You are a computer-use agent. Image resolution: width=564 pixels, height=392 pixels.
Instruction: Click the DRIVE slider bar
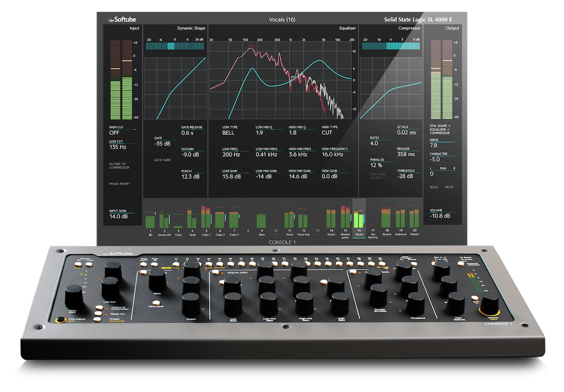[x=443, y=142]
